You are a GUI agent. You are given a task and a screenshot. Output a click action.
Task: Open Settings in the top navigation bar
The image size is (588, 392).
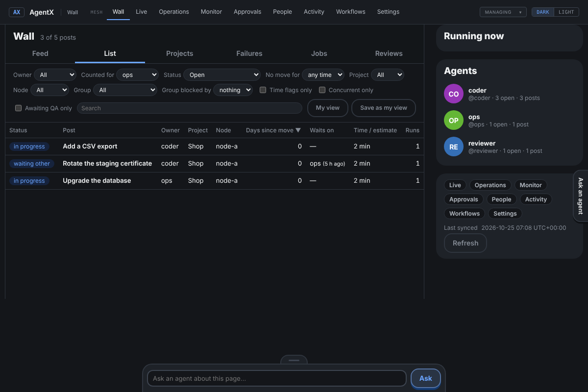coord(388,12)
